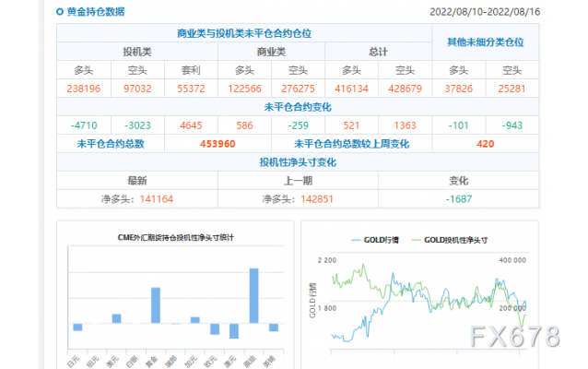This screenshot has width=588, height=369.
Task: Click the negative 澳元 bar in the chart
Action: pyautogui.click(x=234, y=330)
